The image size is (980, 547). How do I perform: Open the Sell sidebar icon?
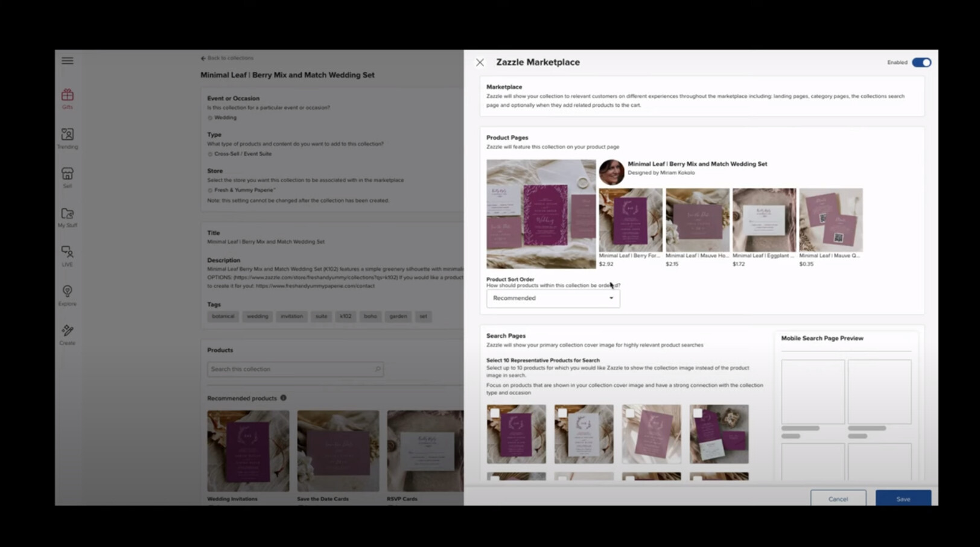67,178
